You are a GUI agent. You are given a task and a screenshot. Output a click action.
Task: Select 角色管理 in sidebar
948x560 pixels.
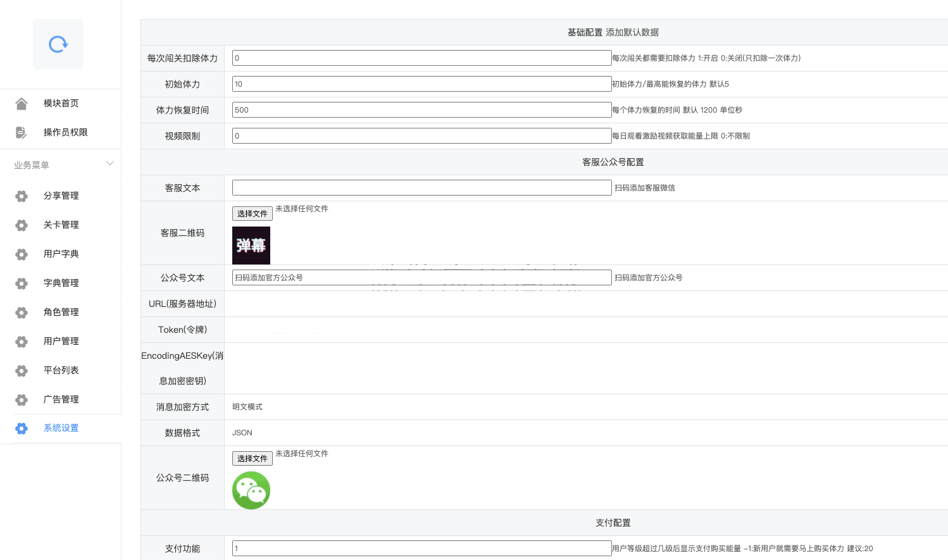point(61,312)
